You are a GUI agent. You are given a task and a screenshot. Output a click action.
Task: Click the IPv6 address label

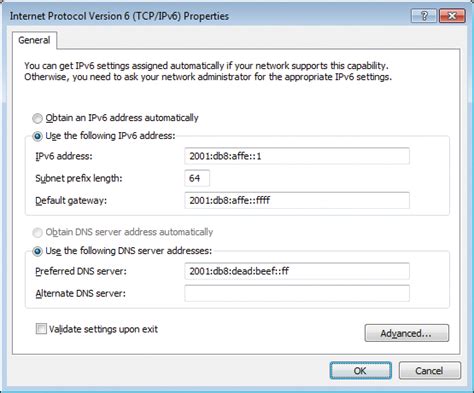pos(64,156)
